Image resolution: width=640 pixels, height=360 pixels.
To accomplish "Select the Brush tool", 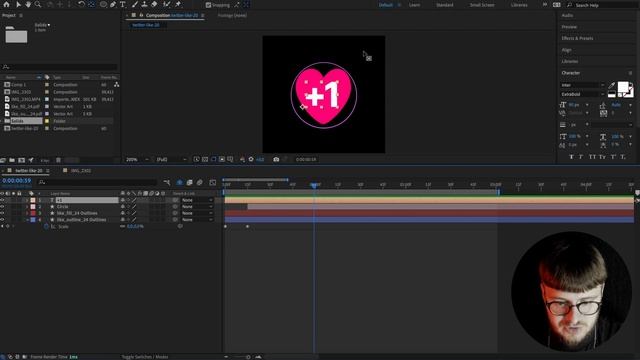I will coord(135,4).
